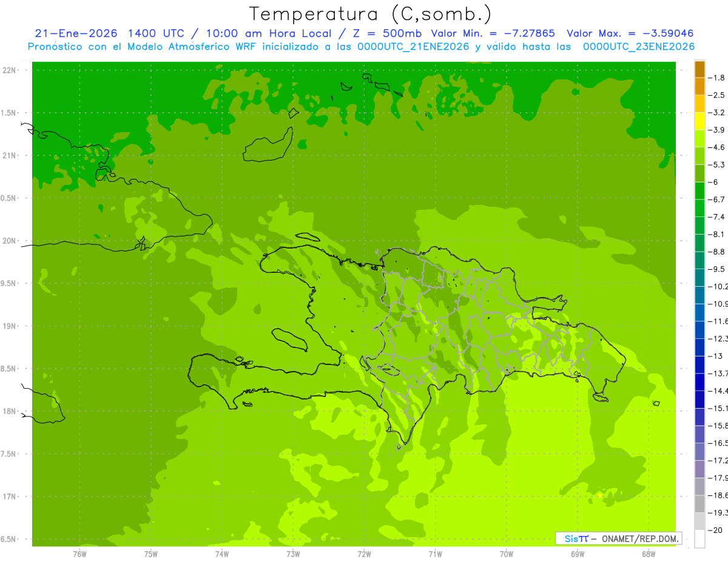Click the '70W' longitude axis label

(507, 554)
